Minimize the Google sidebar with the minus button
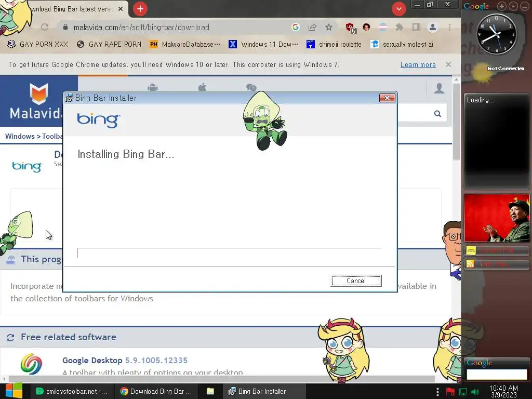532x399 pixels. (x=525, y=6)
